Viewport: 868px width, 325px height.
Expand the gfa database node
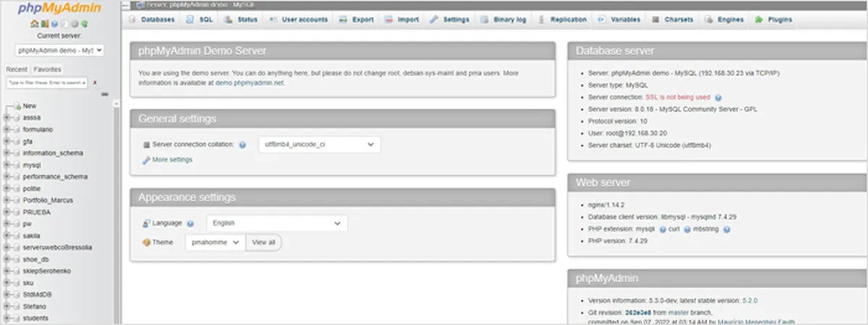click(7, 141)
